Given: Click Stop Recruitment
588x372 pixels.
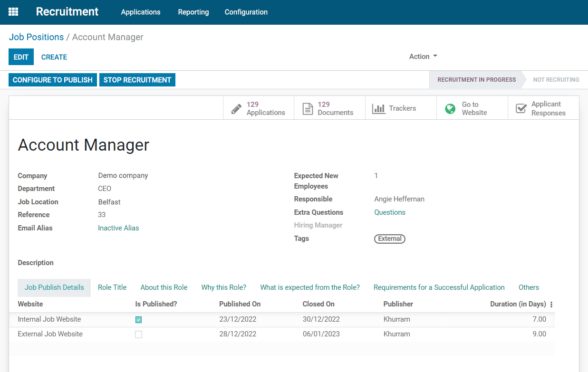Looking at the screenshot, I should [137, 79].
